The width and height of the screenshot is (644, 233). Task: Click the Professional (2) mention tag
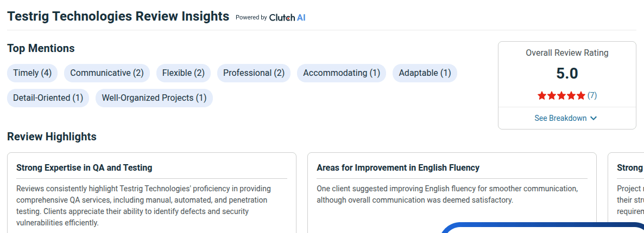click(254, 73)
